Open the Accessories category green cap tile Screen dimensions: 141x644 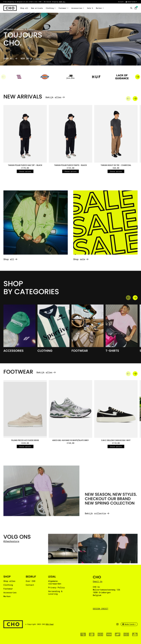(20, 326)
